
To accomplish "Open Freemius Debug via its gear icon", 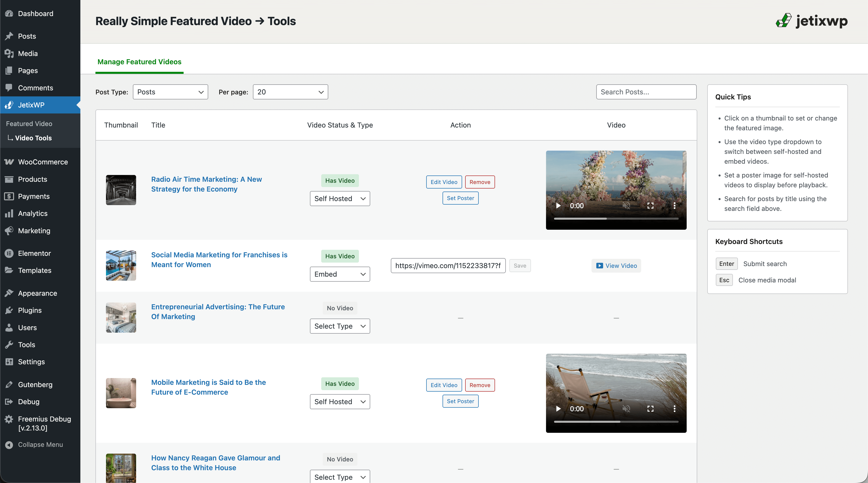I will (9, 419).
